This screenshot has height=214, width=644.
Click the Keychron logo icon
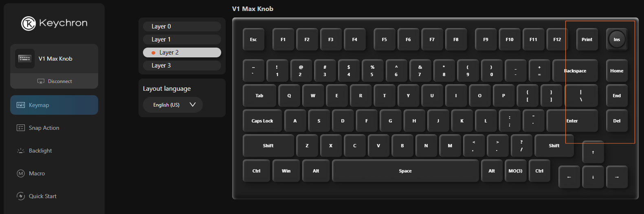click(x=29, y=24)
